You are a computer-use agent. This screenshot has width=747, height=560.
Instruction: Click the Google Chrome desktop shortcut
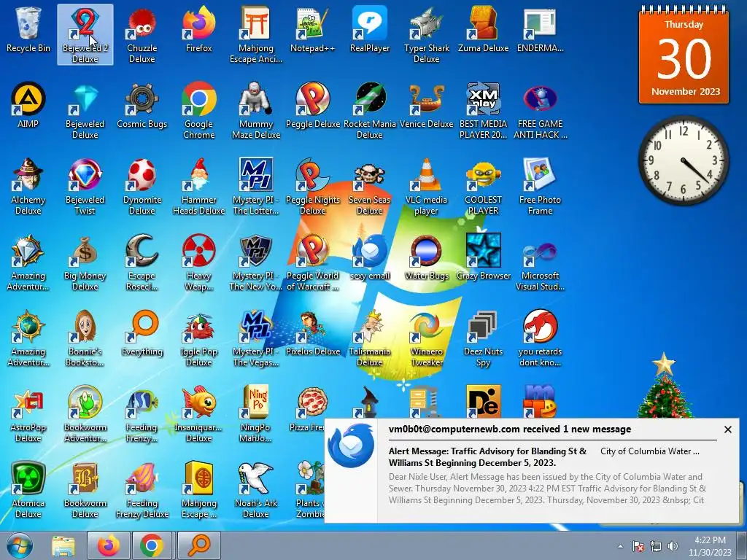[x=198, y=111]
